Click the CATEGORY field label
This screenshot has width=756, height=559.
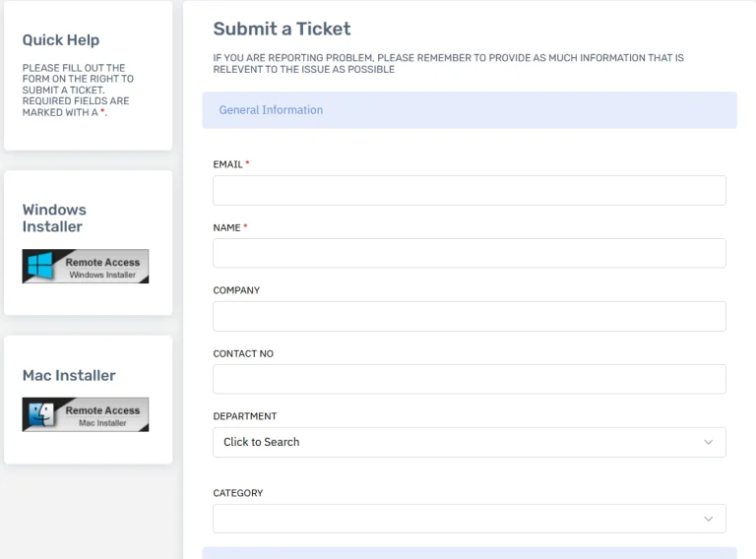pyautogui.click(x=237, y=493)
